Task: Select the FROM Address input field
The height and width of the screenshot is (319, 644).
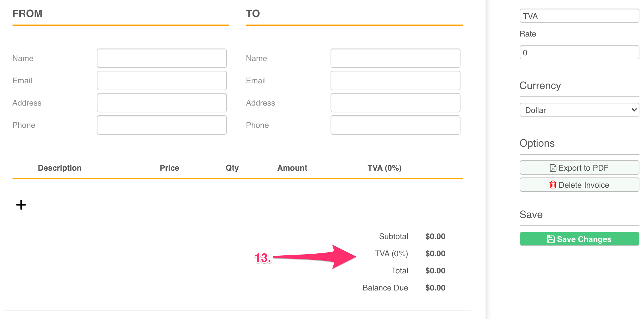Action: pyautogui.click(x=162, y=103)
